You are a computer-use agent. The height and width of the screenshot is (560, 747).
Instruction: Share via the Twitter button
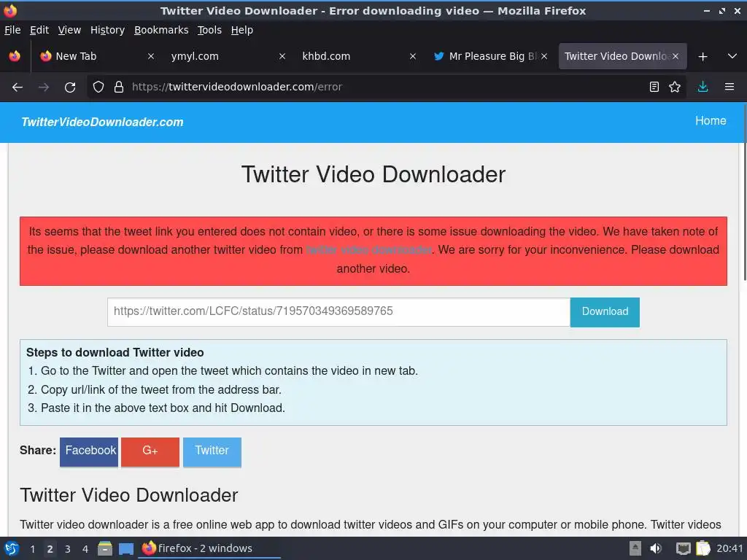coord(212,451)
